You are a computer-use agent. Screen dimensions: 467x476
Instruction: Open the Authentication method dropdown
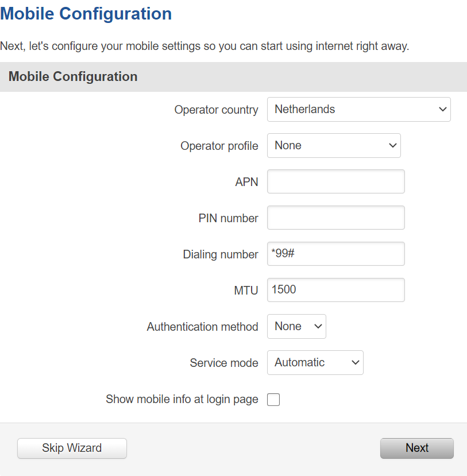pos(296,327)
